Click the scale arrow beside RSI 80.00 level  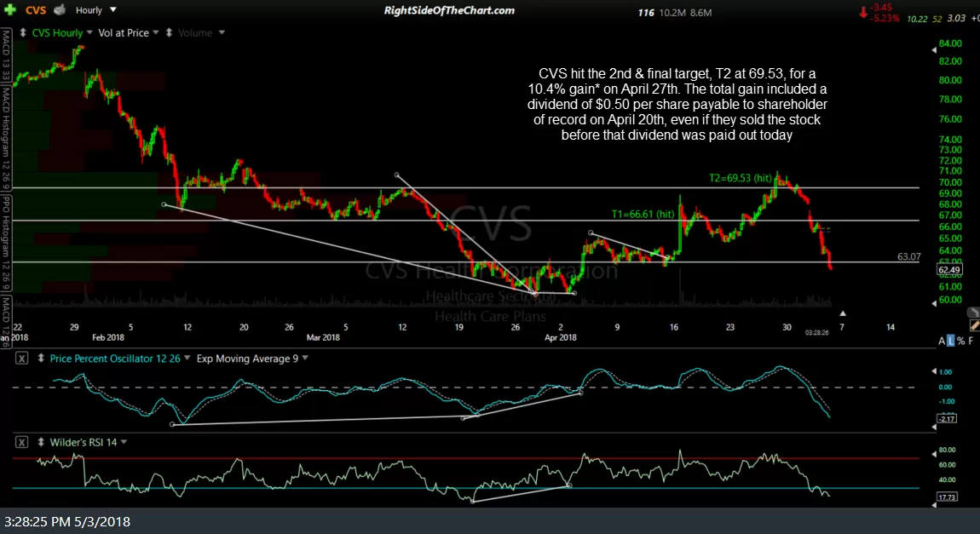point(934,453)
